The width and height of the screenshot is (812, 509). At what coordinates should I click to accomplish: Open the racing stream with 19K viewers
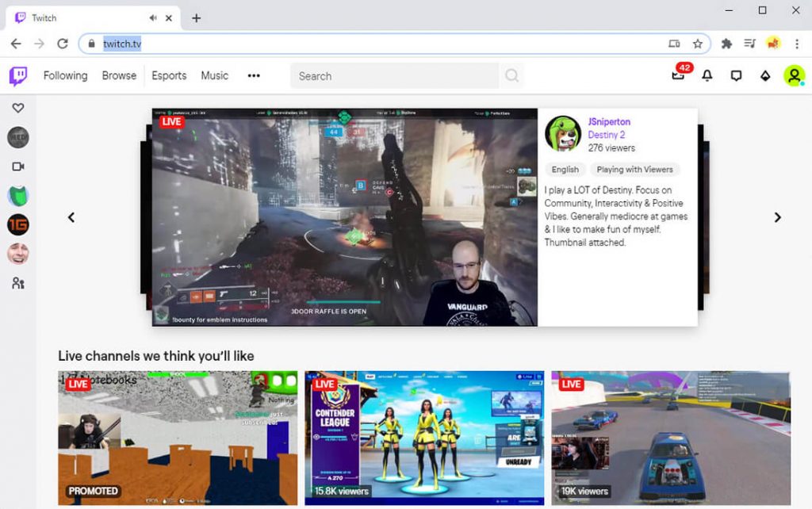[671, 438]
